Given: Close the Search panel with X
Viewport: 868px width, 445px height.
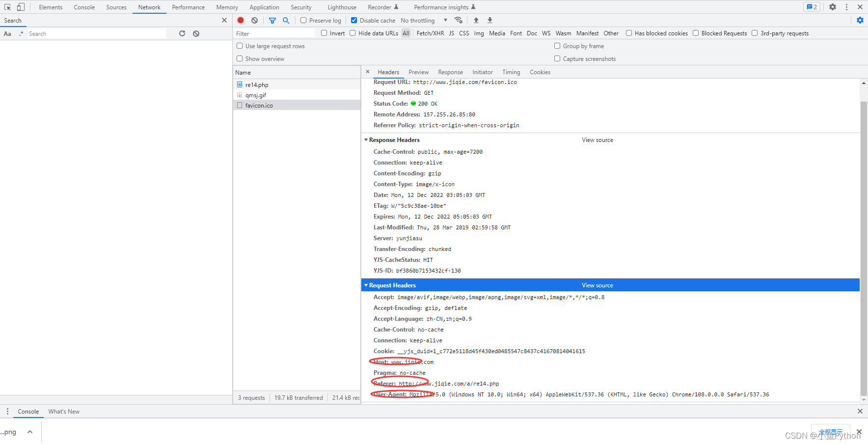Looking at the screenshot, I should click(x=224, y=20).
